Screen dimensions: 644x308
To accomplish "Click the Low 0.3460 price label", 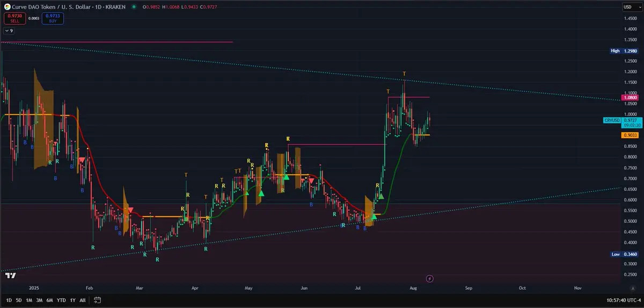I will coord(625,254).
